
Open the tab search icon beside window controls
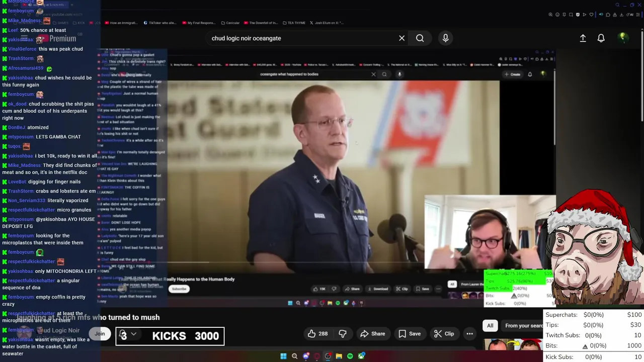point(618,5)
